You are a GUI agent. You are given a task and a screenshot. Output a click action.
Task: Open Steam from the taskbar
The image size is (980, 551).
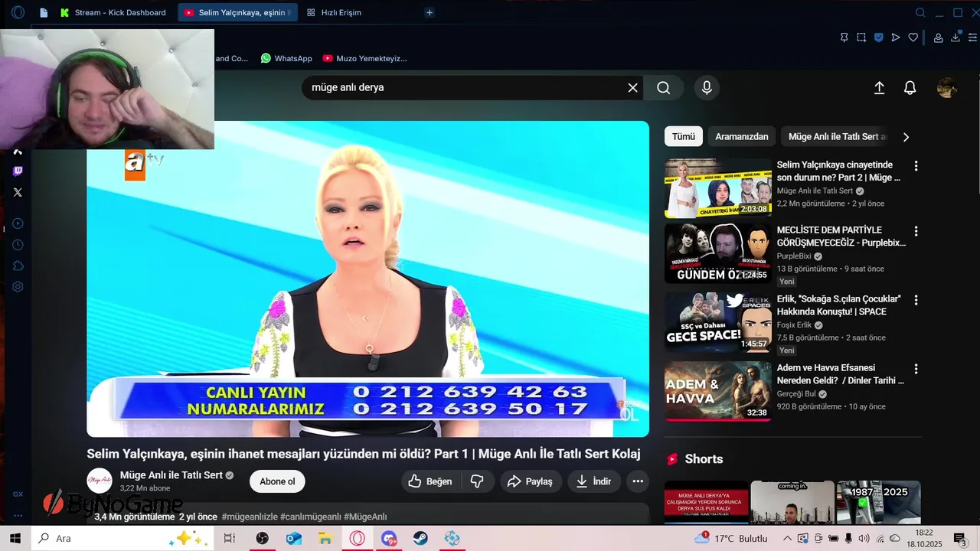(x=421, y=539)
